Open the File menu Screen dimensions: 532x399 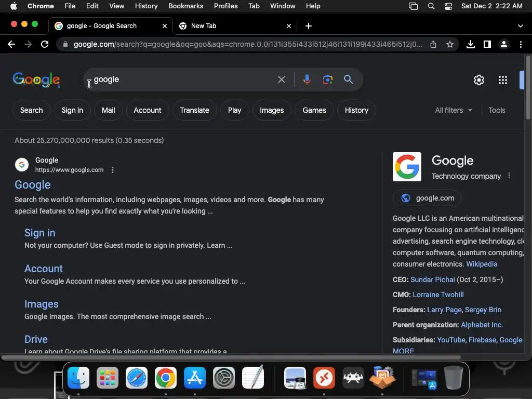pyautogui.click(x=70, y=6)
